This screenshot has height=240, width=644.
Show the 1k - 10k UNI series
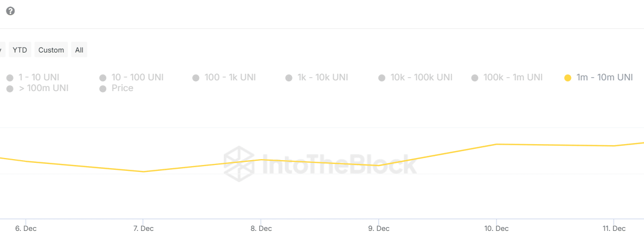click(x=323, y=77)
